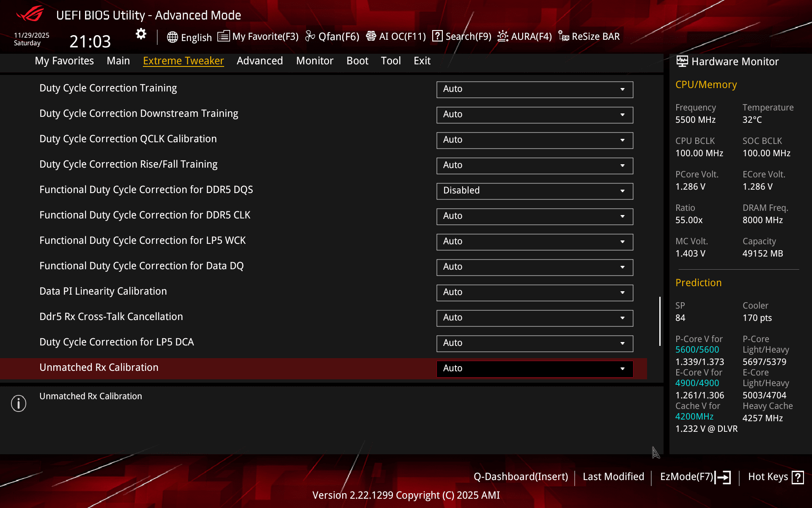This screenshot has height=508, width=812.
Task: Click the Last Modified button
Action: (x=613, y=477)
